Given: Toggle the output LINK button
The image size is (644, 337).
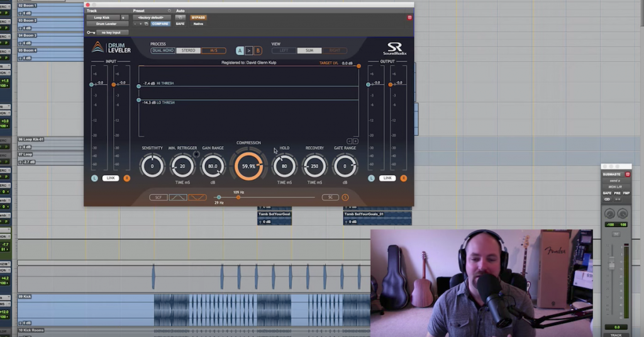Looking at the screenshot, I should pyautogui.click(x=387, y=178).
